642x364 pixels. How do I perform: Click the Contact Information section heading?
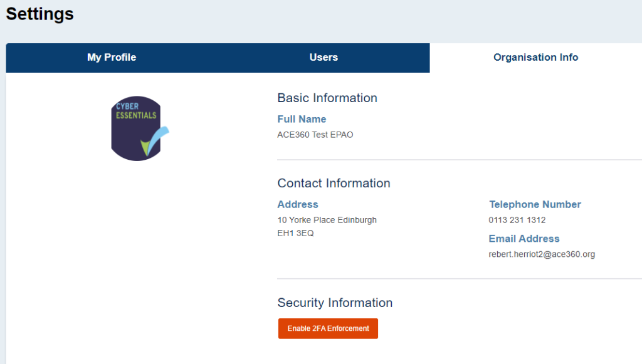click(334, 183)
